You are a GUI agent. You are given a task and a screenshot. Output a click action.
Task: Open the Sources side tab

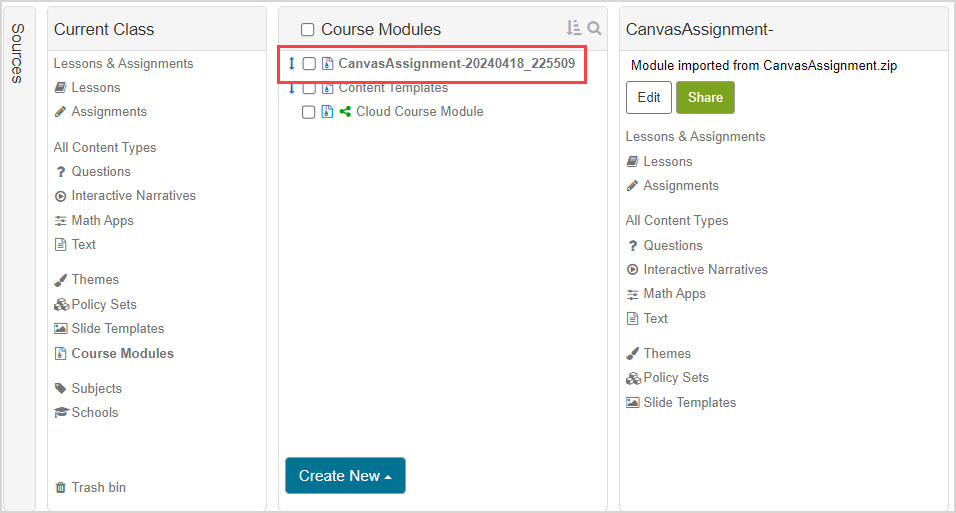[x=17, y=53]
